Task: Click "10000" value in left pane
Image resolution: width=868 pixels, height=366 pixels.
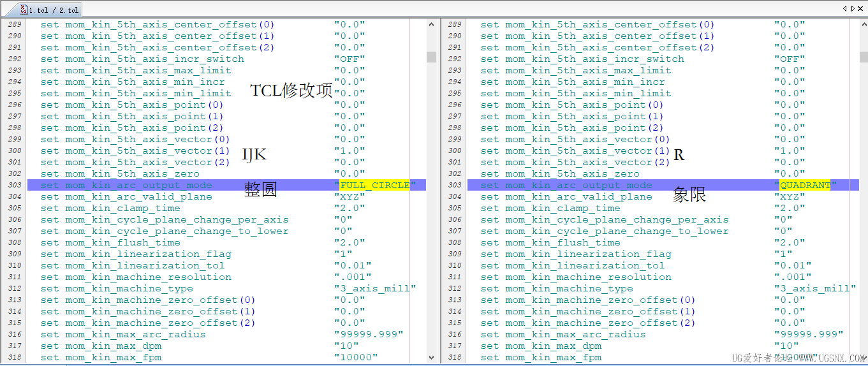Action: tap(356, 358)
